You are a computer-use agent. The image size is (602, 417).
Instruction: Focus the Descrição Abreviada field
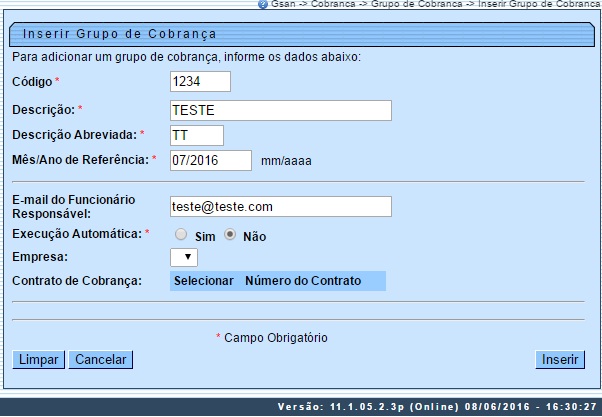[x=197, y=136]
